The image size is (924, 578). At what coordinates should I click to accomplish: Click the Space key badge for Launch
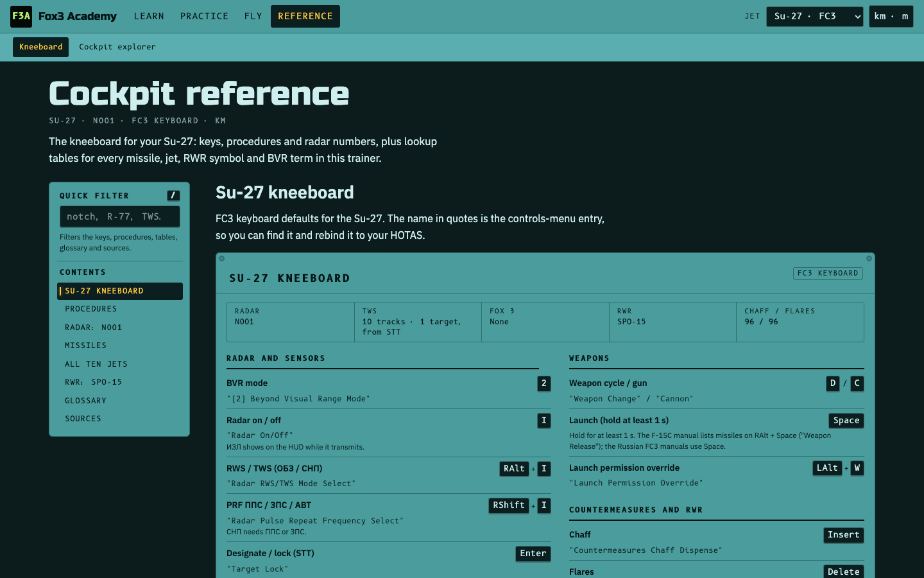846,421
